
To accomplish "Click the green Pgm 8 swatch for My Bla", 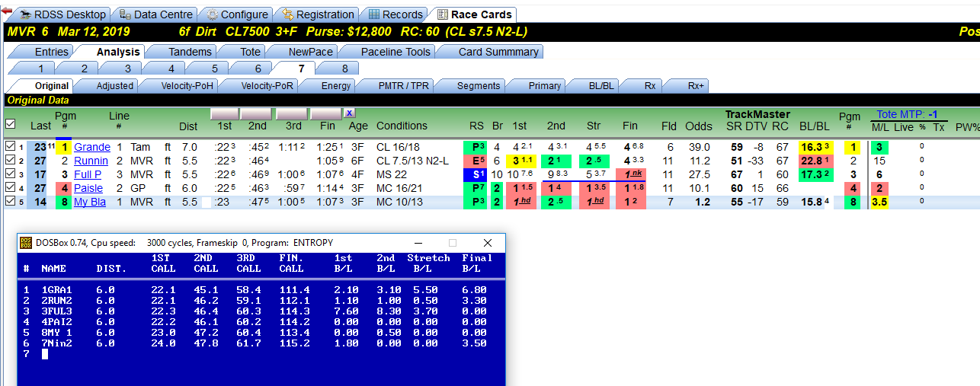I will 65,202.
